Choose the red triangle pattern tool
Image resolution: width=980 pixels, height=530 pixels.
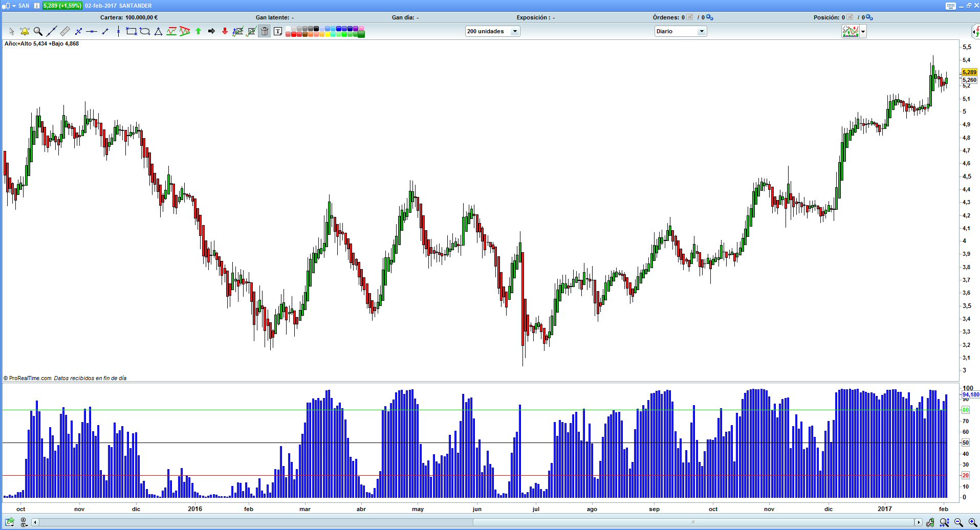tap(185, 32)
